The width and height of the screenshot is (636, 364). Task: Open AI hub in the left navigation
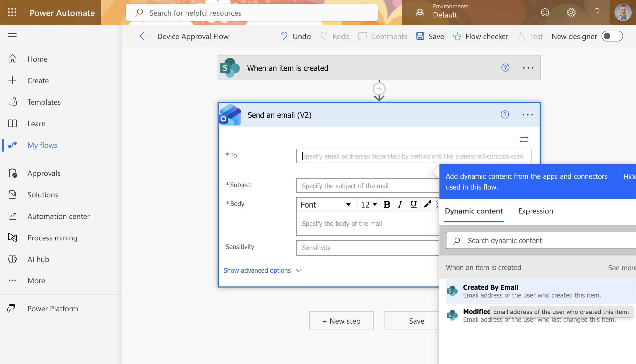[x=38, y=259]
